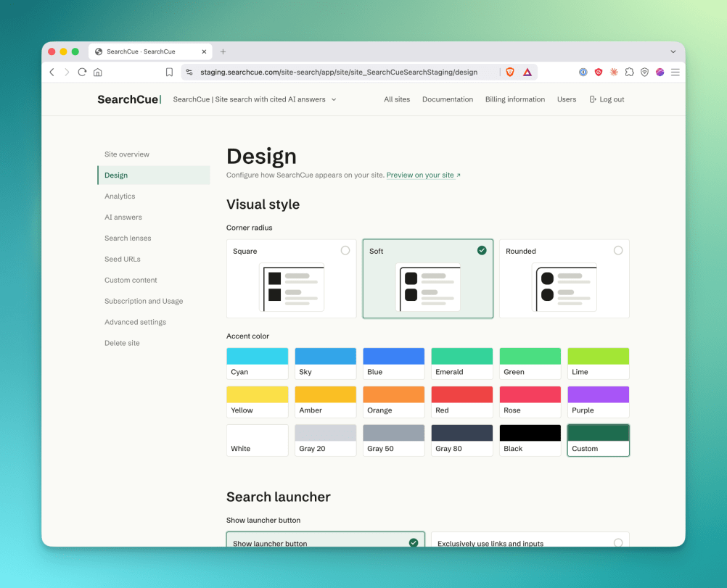Open site settings icon in address bar
727x588 pixels.
tap(189, 73)
